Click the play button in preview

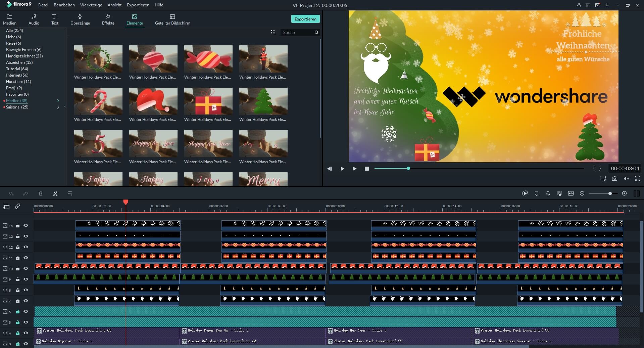354,169
